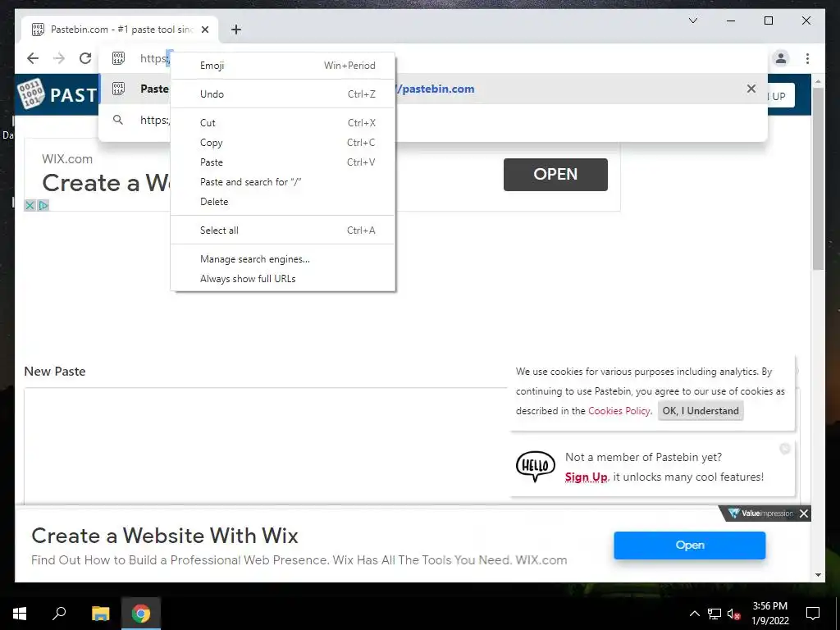Click OK, I Understand cookie button
Image resolution: width=840 pixels, height=630 pixels.
click(x=701, y=411)
